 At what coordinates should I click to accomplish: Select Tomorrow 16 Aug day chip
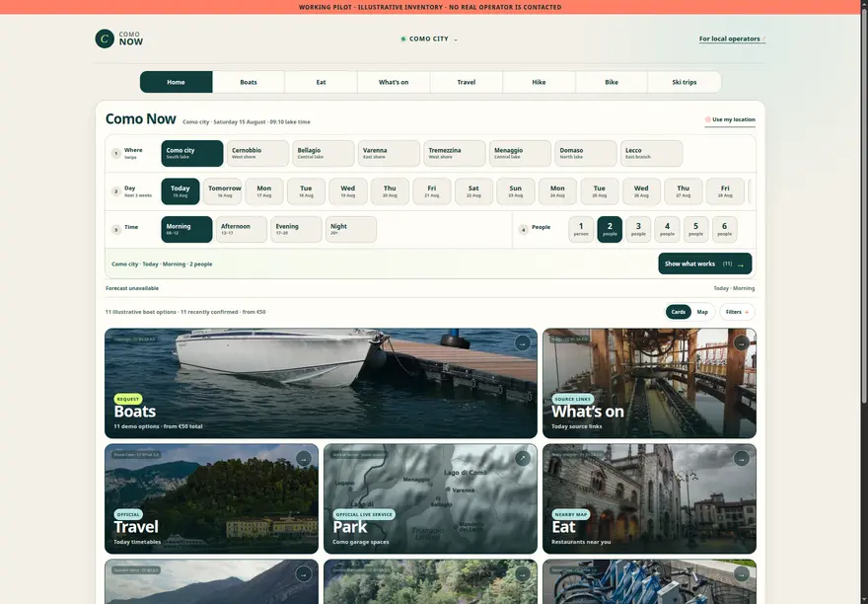coord(223,191)
